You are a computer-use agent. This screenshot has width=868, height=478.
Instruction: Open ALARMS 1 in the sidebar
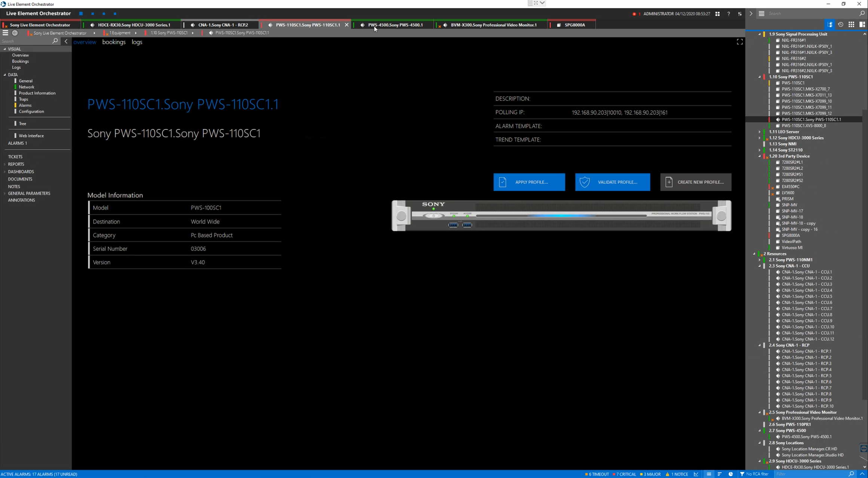point(18,143)
